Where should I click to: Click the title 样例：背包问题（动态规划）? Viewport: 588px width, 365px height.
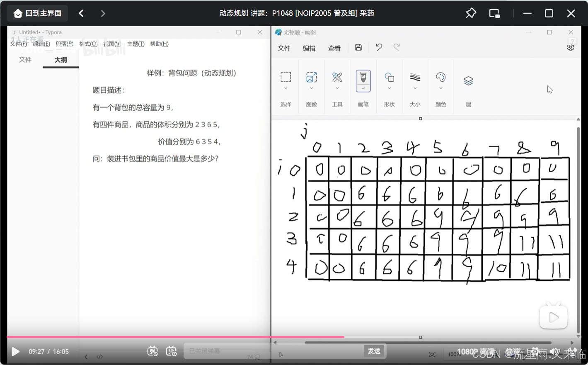click(x=193, y=73)
